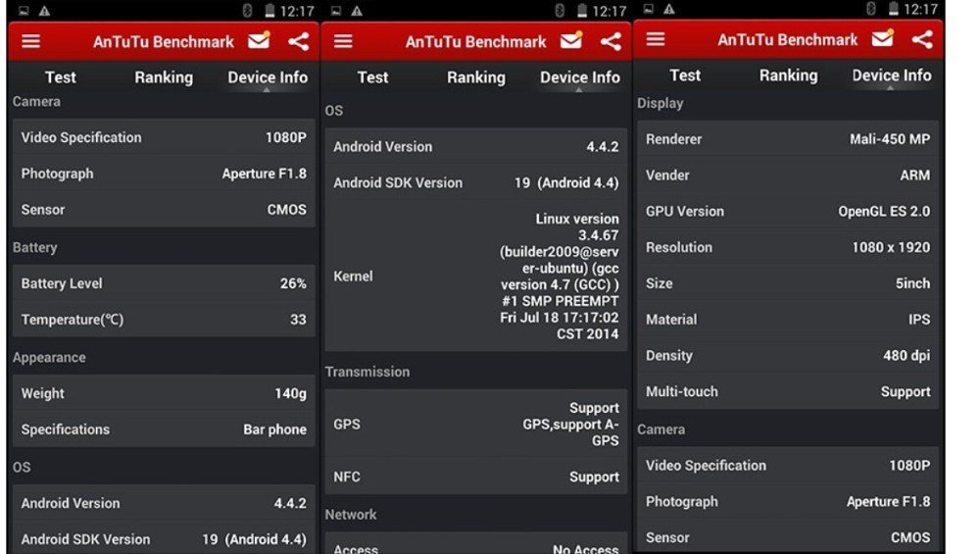Select the Renderer Mali-450 MP row
Viewport: 980px width, 554px height.
[x=787, y=139]
